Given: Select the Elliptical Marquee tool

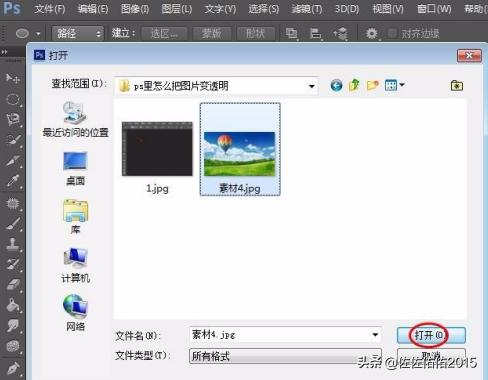Looking at the screenshot, I should point(13,99).
